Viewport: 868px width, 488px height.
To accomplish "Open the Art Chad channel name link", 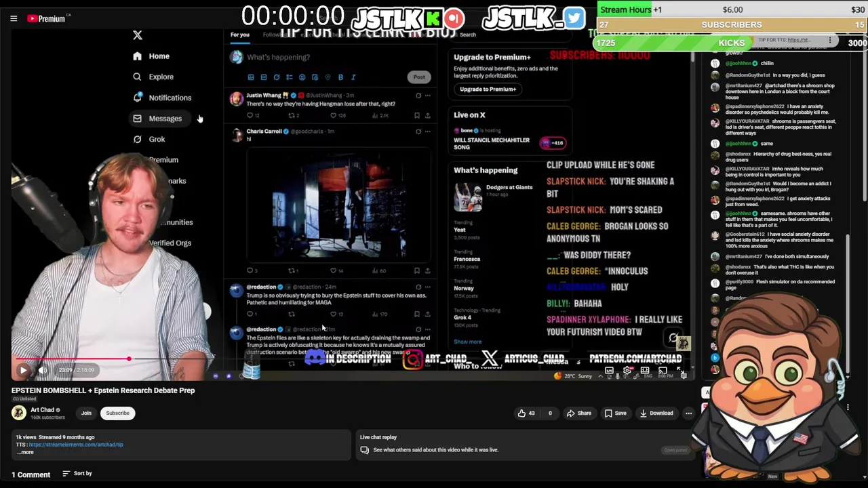I will tap(42, 409).
